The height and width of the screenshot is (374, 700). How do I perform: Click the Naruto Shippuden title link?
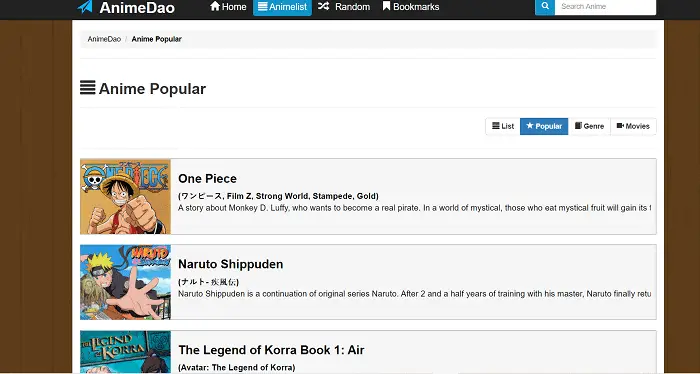[230, 264]
